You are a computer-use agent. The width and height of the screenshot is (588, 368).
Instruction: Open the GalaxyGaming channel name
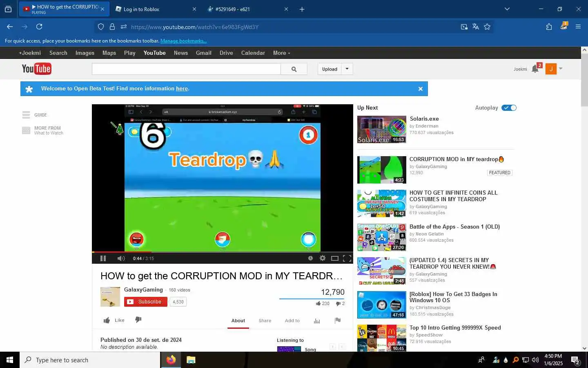pyautogui.click(x=143, y=289)
